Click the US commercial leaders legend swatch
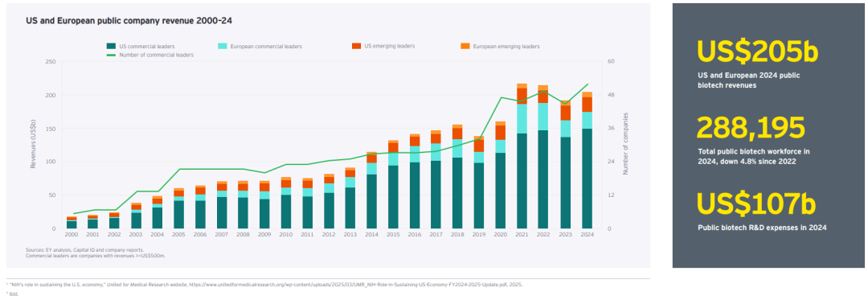Image resolution: width=868 pixels, height=300 pixels. pos(111,47)
